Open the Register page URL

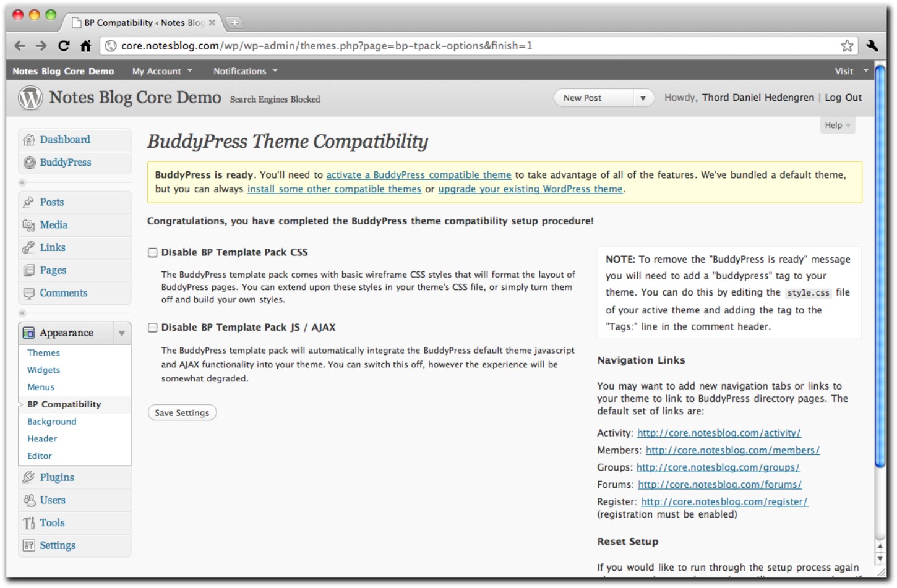pyautogui.click(x=724, y=503)
